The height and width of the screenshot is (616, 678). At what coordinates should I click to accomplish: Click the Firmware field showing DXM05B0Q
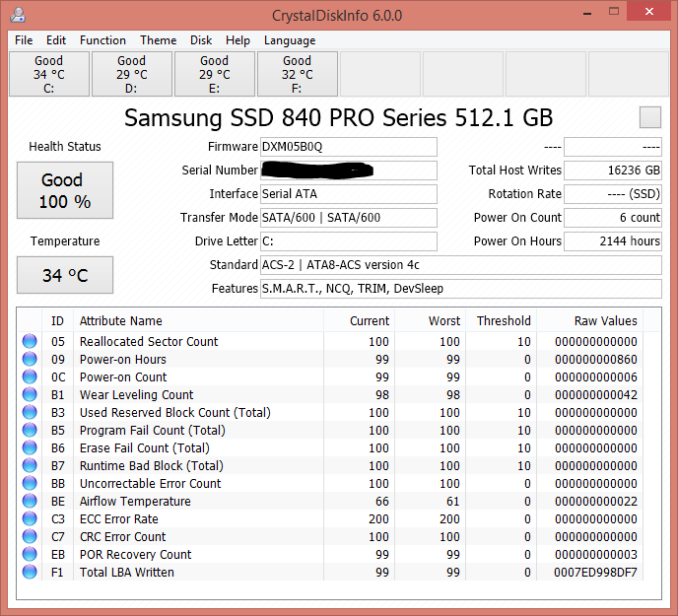(x=348, y=147)
